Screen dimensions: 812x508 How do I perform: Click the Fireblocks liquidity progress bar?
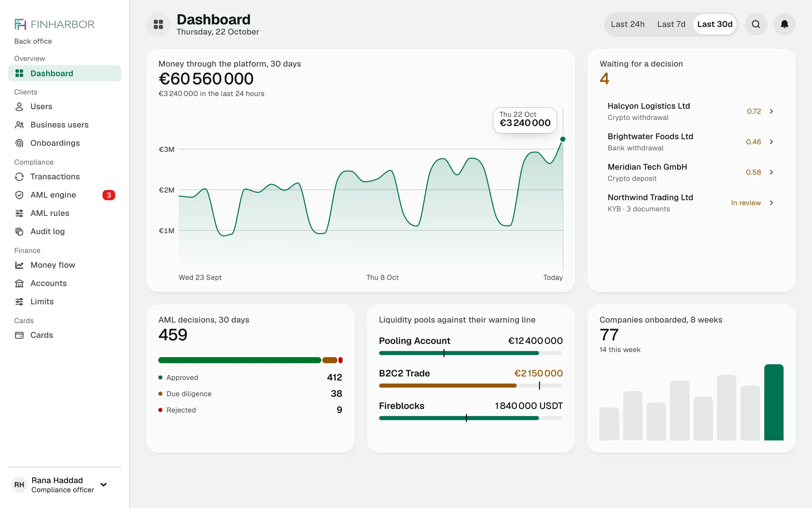(x=471, y=418)
